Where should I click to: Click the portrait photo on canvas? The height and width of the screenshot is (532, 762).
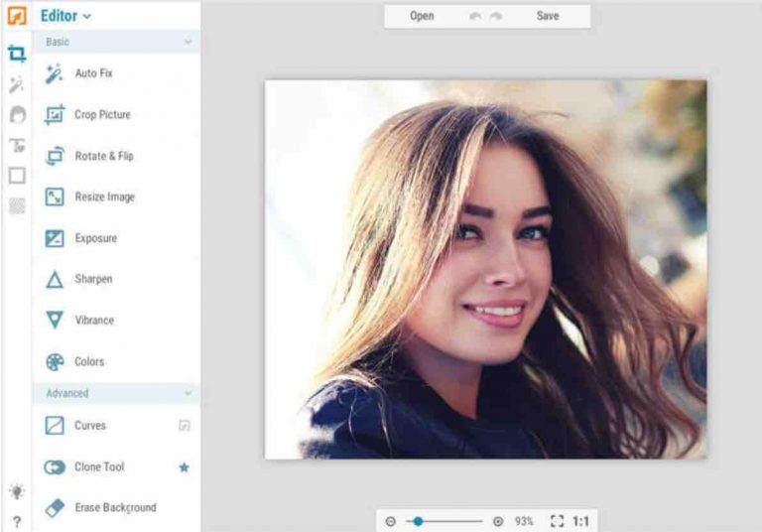485,269
